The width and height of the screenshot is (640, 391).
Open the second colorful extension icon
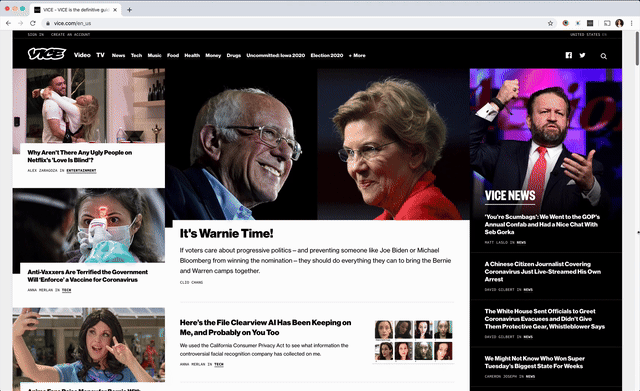click(578, 23)
